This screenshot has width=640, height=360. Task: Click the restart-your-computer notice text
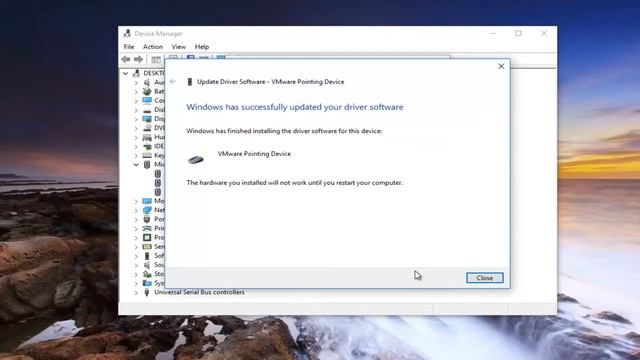[294, 183]
